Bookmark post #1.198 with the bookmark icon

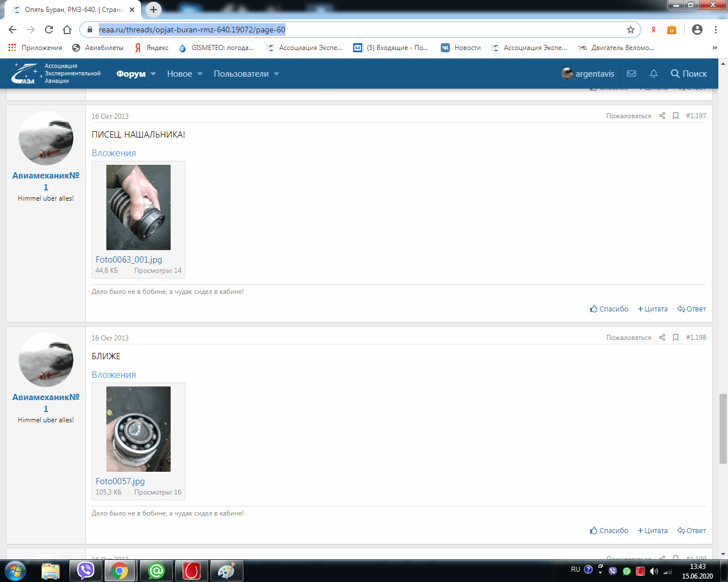(x=676, y=338)
